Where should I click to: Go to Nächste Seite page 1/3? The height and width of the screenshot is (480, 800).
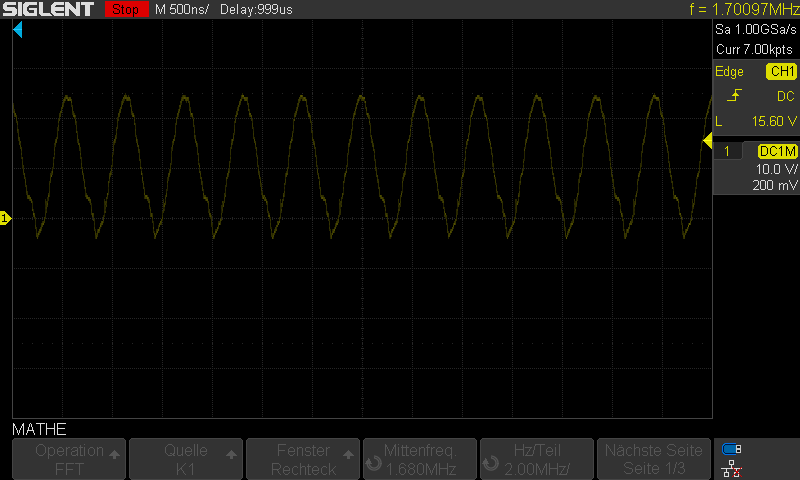coord(654,459)
